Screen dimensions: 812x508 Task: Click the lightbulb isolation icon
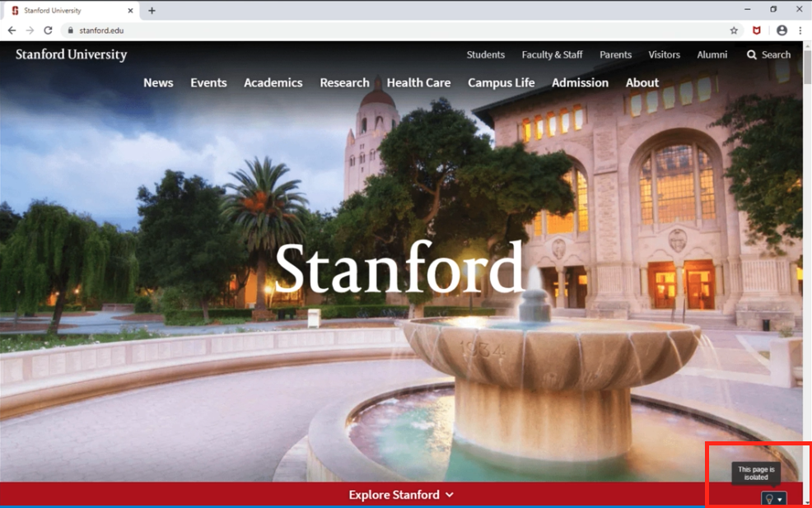[x=769, y=499]
